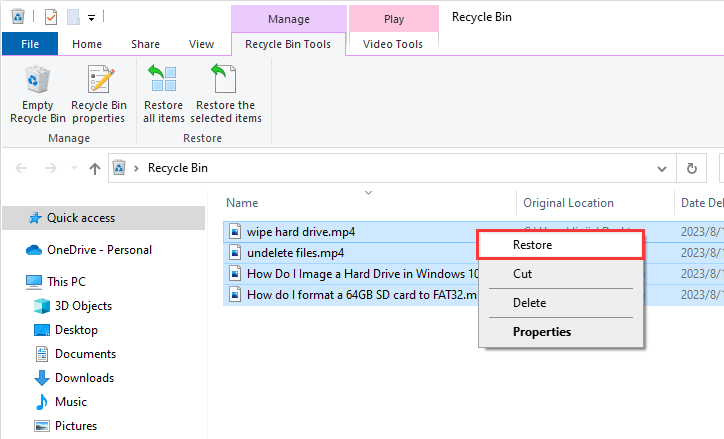This screenshot has height=439, width=724.
Task: Select Properties in the context menu
Action: 541,332
